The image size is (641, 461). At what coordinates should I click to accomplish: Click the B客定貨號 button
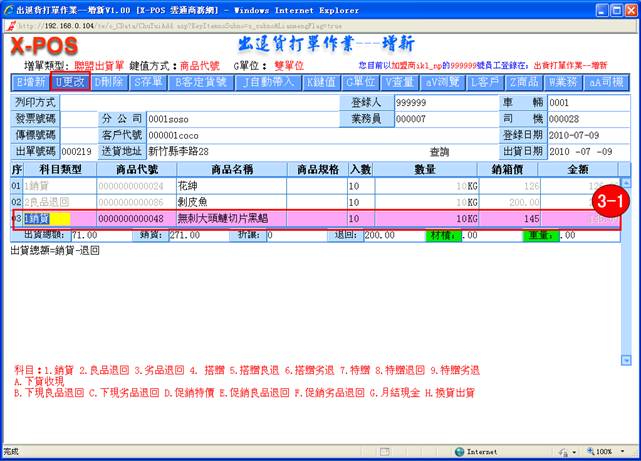tap(203, 82)
